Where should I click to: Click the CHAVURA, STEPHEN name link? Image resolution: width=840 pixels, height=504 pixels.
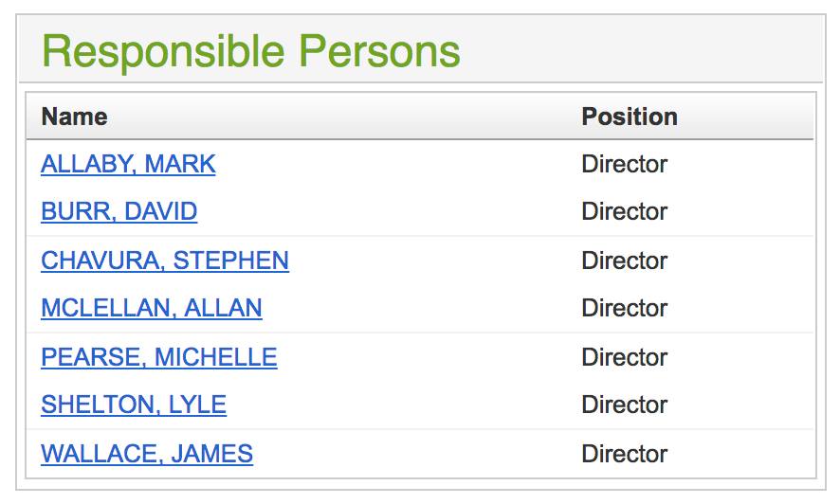coord(164,261)
